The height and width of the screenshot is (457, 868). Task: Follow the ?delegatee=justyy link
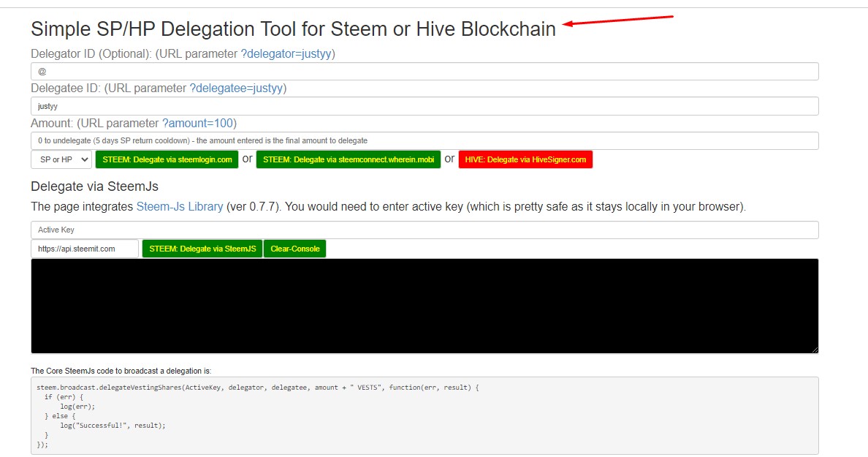[x=237, y=88]
